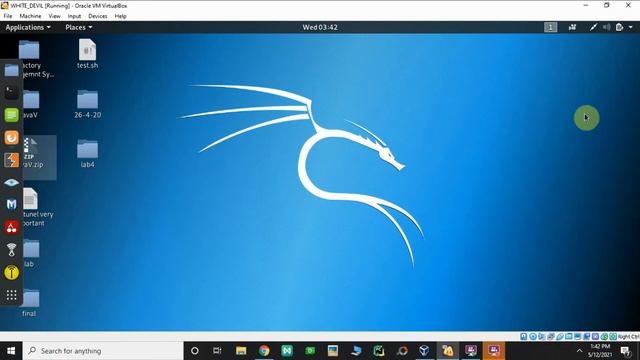Launch the green text editor dock icon
The image size is (640, 360).
click(x=11, y=115)
